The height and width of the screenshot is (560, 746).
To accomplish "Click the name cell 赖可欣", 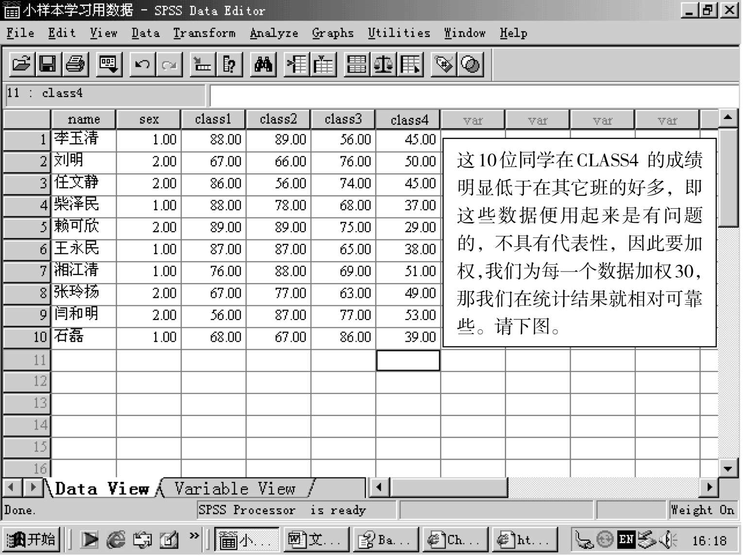I will (84, 227).
